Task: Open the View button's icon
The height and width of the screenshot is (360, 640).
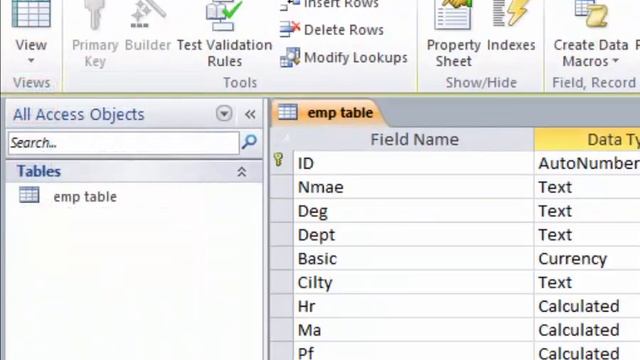Action: (31, 15)
